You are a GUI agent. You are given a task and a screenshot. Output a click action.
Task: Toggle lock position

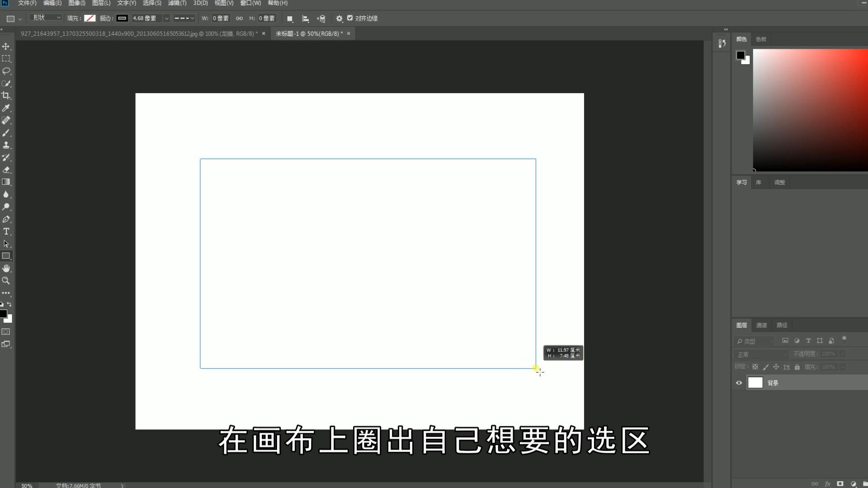coord(776,367)
